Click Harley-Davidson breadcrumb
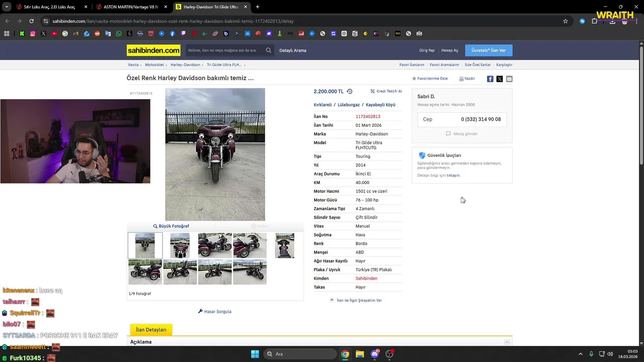The image size is (644, 362). click(x=185, y=65)
